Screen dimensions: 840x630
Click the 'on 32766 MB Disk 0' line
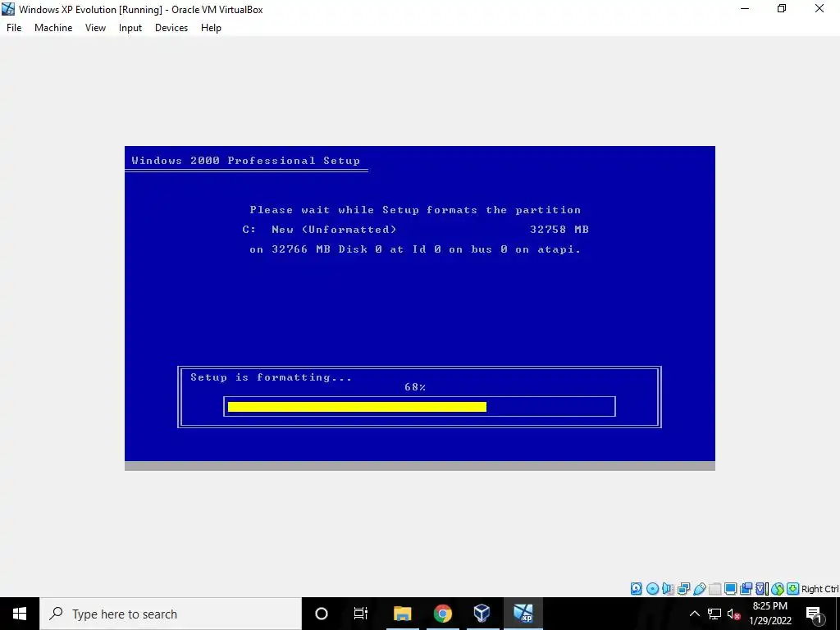point(415,249)
